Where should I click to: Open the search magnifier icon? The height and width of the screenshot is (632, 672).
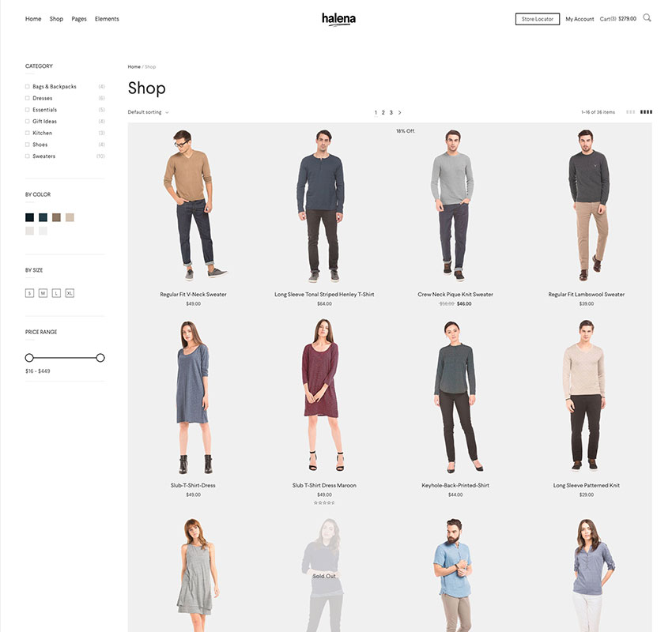point(647,18)
